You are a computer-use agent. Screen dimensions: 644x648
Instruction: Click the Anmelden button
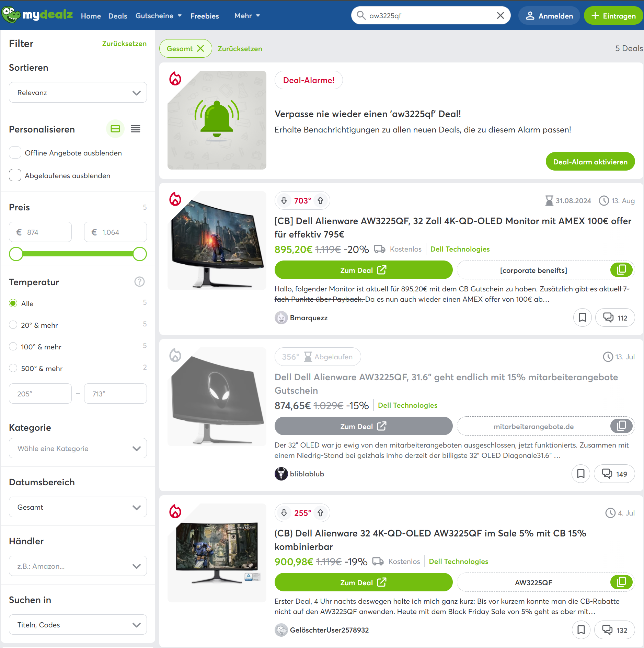[549, 15]
